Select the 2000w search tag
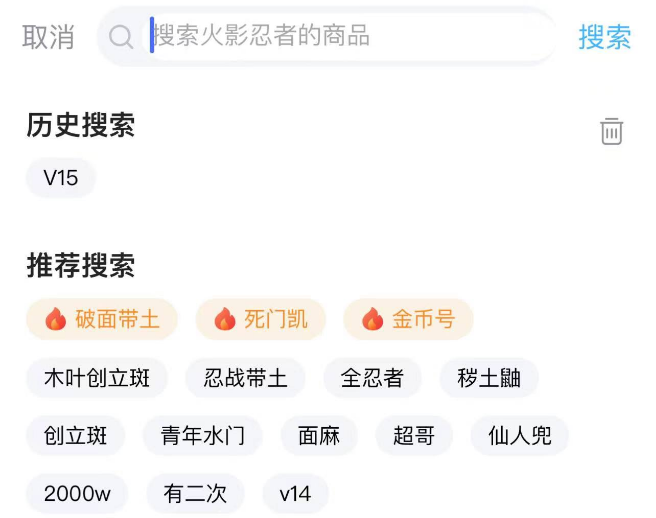The width and height of the screenshot is (656, 518). (x=77, y=494)
